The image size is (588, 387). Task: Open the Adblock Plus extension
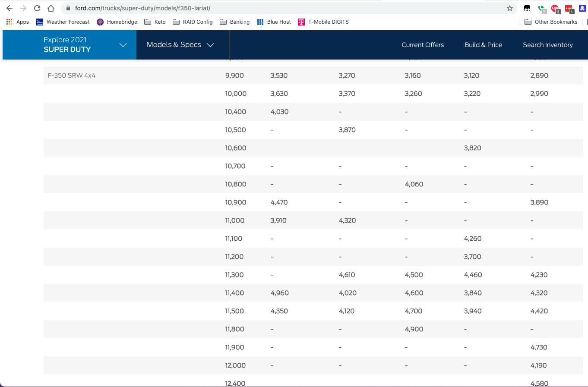[555, 8]
